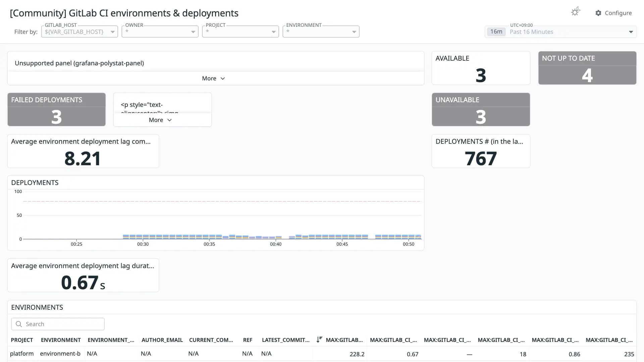Open the GITLAB_HOST filter dropdown
Image resolution: width=644 pixels, height=362 pixels.
(79, 32)
